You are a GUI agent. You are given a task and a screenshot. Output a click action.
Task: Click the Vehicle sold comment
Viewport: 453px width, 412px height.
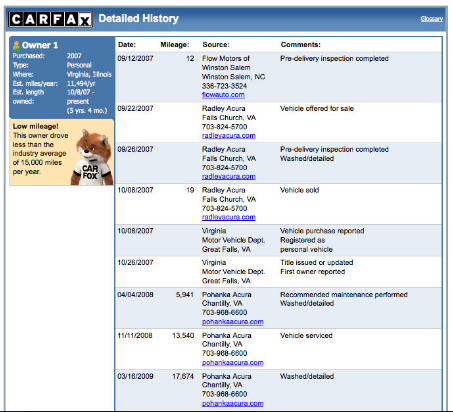(299, 190)
